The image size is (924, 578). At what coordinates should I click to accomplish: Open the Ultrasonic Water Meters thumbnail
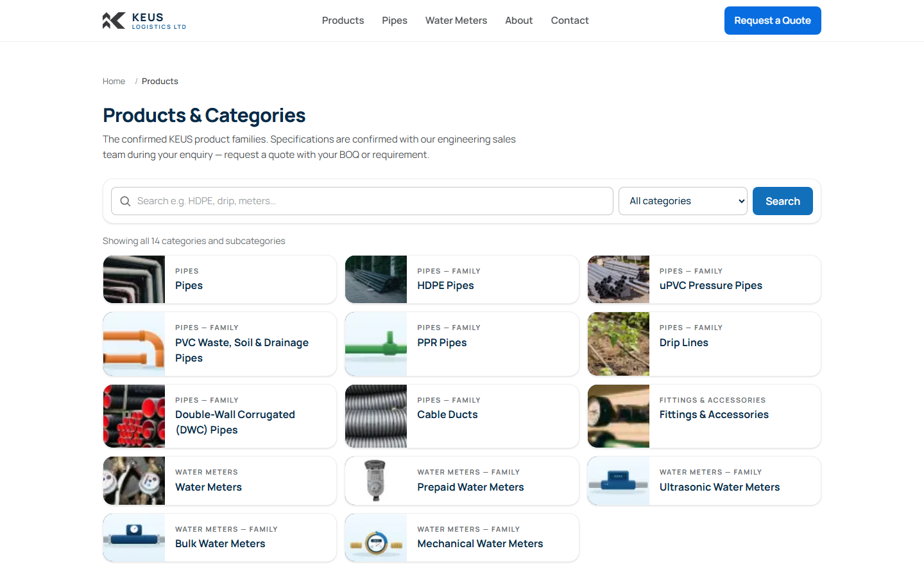[619, 481]
